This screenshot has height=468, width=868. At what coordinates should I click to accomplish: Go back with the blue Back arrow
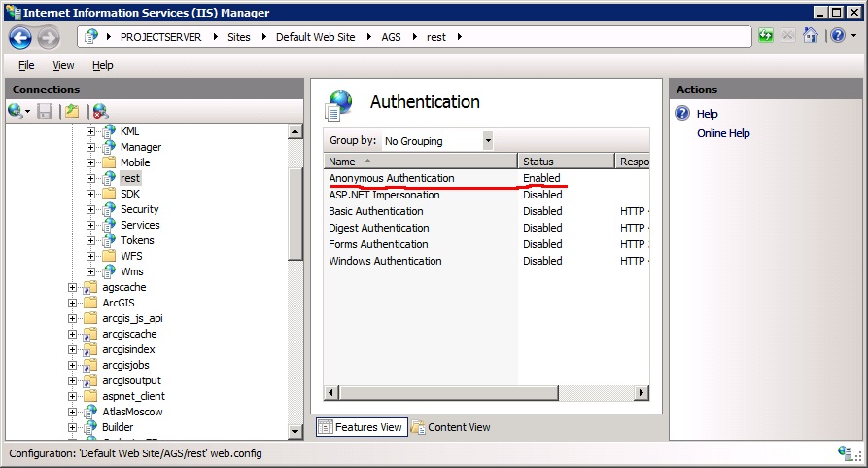pos(20,38)
